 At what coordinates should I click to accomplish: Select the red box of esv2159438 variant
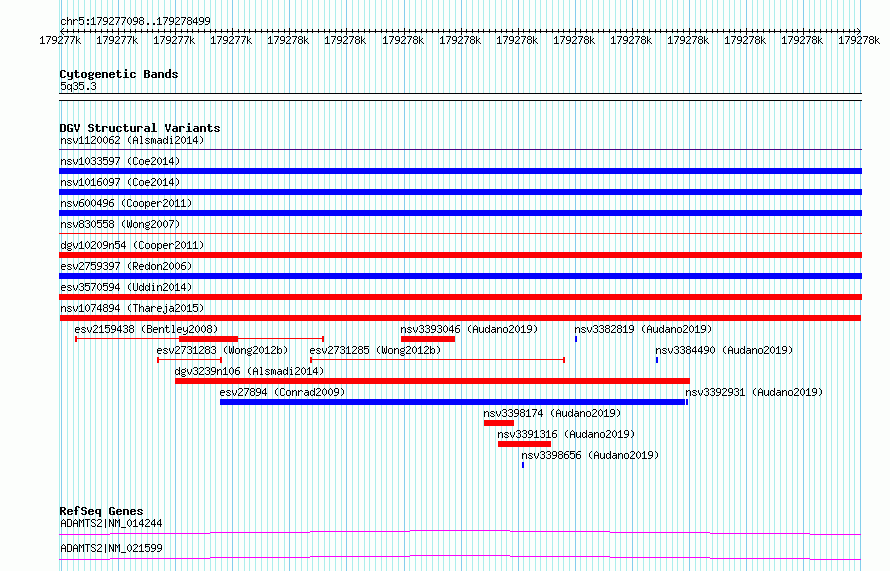[208, 339]
